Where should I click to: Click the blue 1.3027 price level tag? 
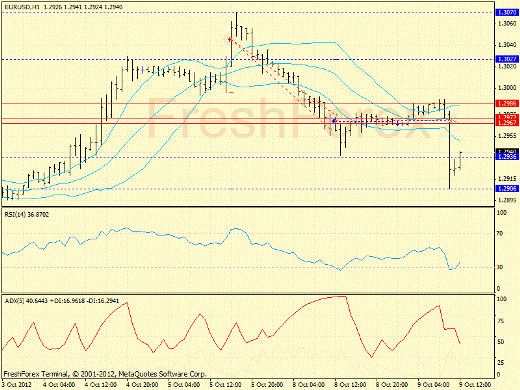click(x=507, y=59)
